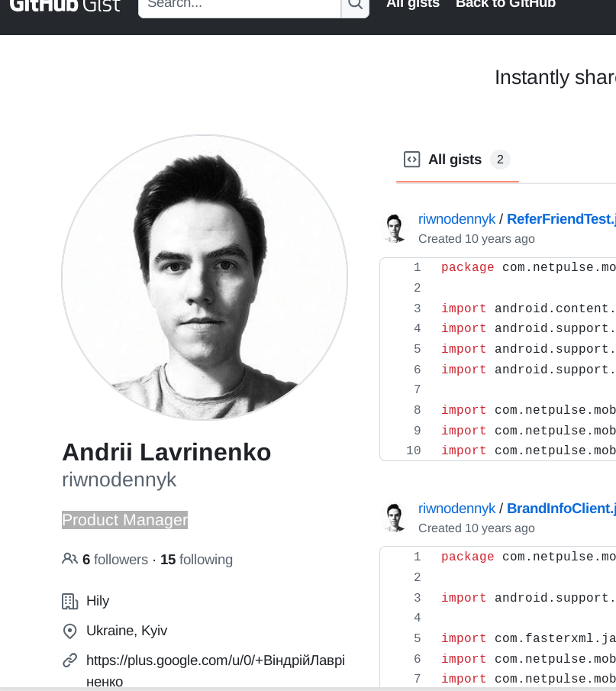Click the link chain icon
The image size is (616, 691).
pyautogui.click(x=69, y=660)
